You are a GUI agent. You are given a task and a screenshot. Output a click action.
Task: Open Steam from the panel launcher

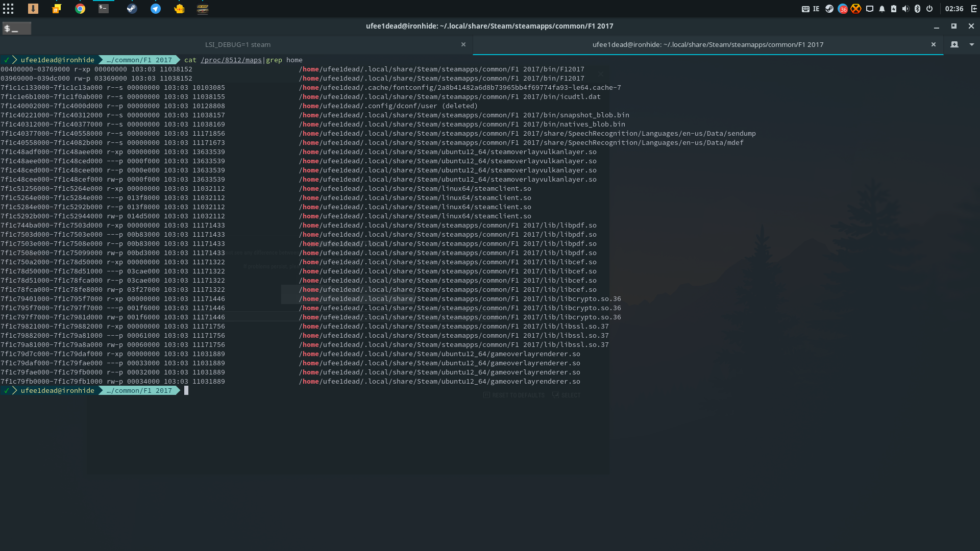click(x=132, y=9)
